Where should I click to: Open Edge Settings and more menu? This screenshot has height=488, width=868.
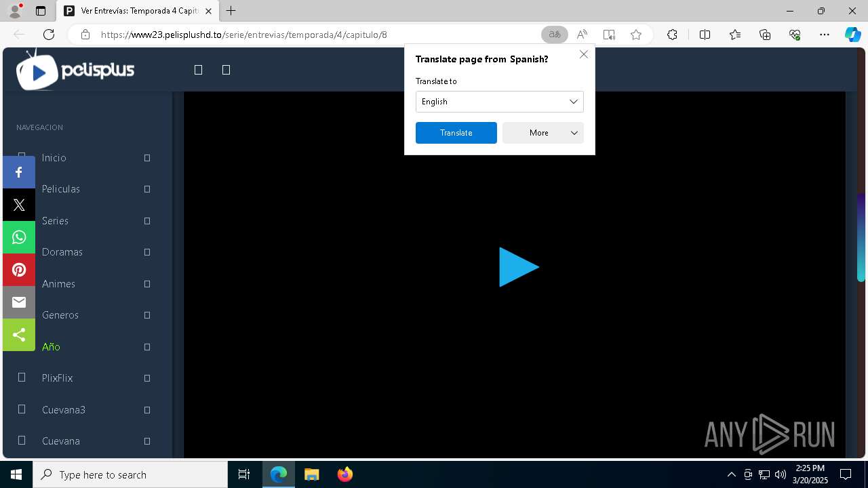pos(825,35)
